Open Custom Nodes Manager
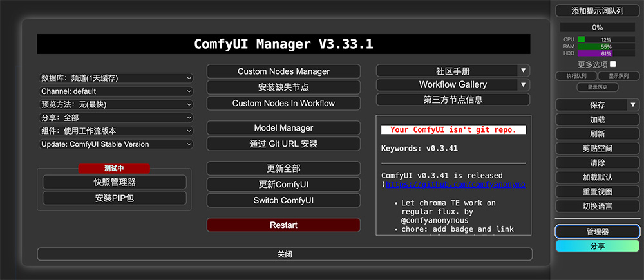 pos(283,71)
